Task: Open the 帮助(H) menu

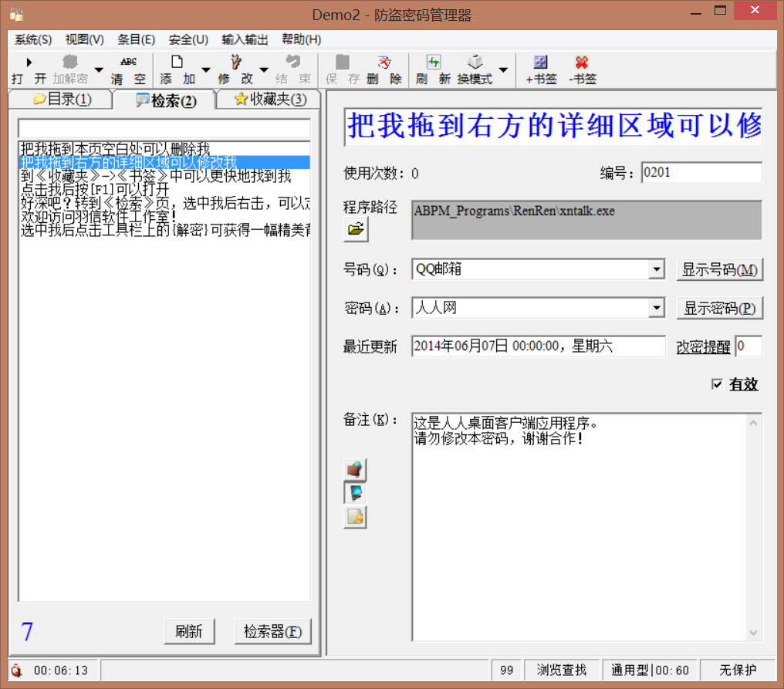Action: point(302,39)
